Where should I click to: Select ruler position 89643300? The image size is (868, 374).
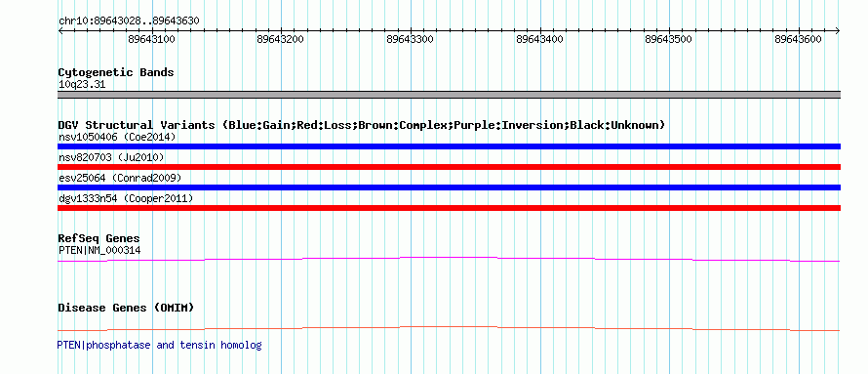click(x=411, y=39)
